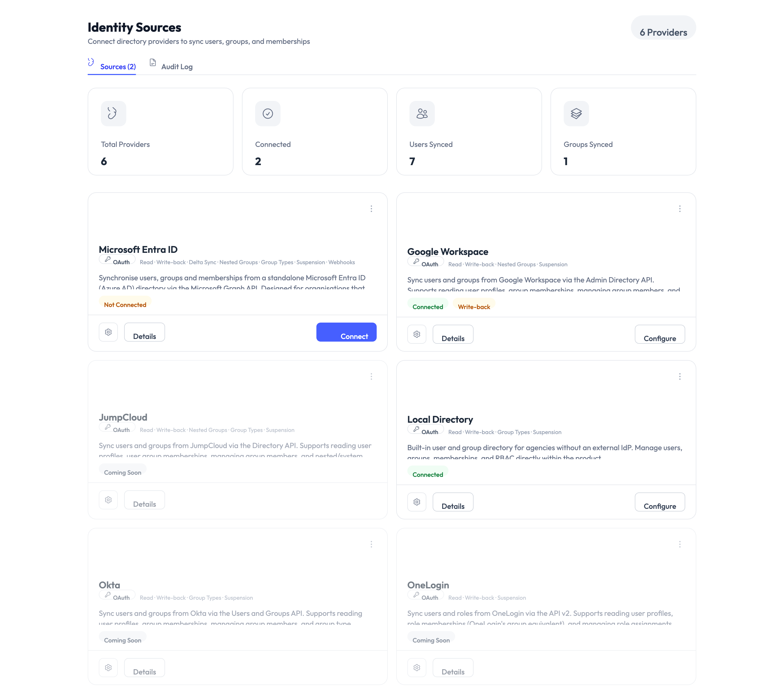Click the checkmark icon on Connected card

point(268,113)
